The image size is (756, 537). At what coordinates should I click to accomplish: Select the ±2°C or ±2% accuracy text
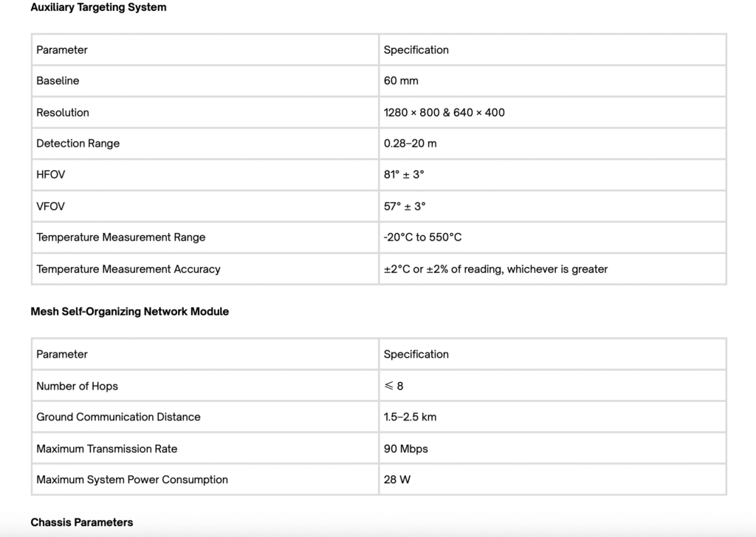(x=495, y=269)
